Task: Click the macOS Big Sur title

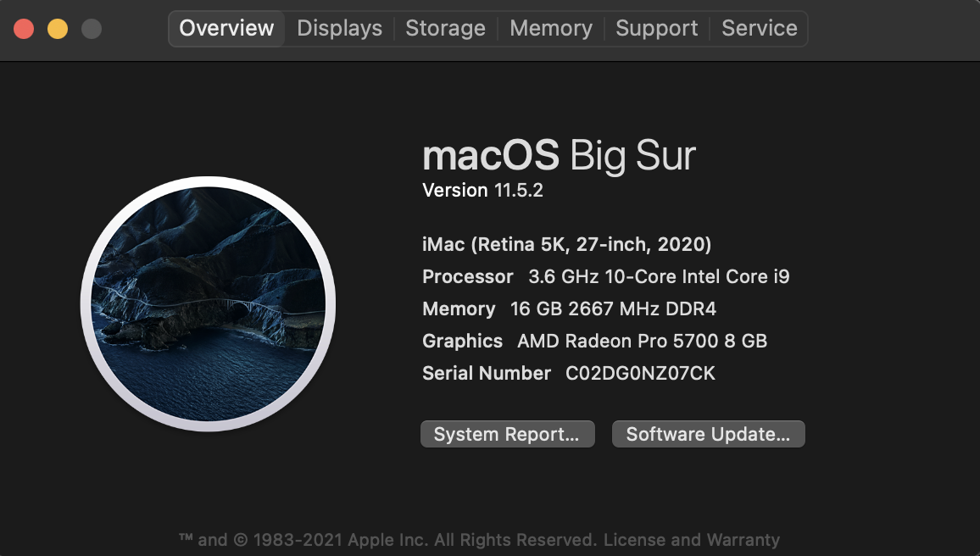Action: 559,156
